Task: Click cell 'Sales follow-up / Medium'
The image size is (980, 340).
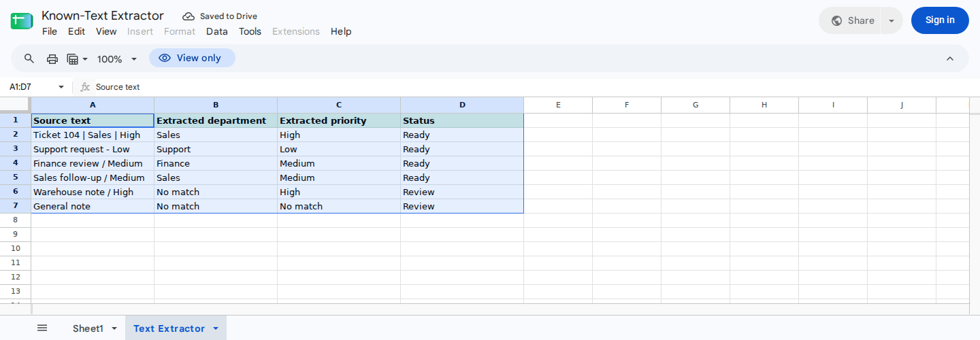Action: coord(93,177)
